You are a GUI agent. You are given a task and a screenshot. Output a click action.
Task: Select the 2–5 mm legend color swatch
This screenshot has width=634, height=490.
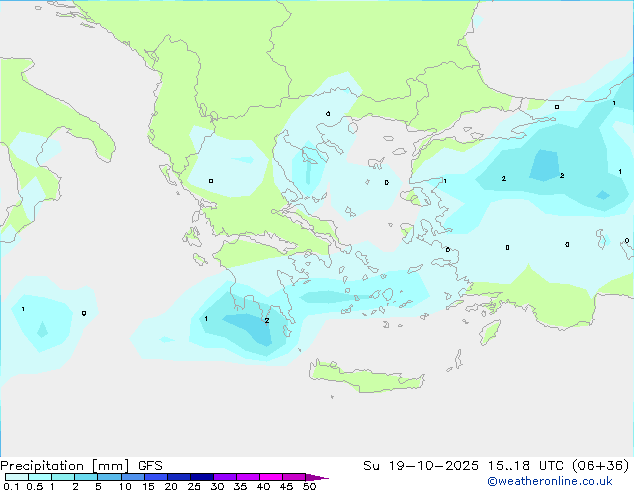tap(86, 477)
